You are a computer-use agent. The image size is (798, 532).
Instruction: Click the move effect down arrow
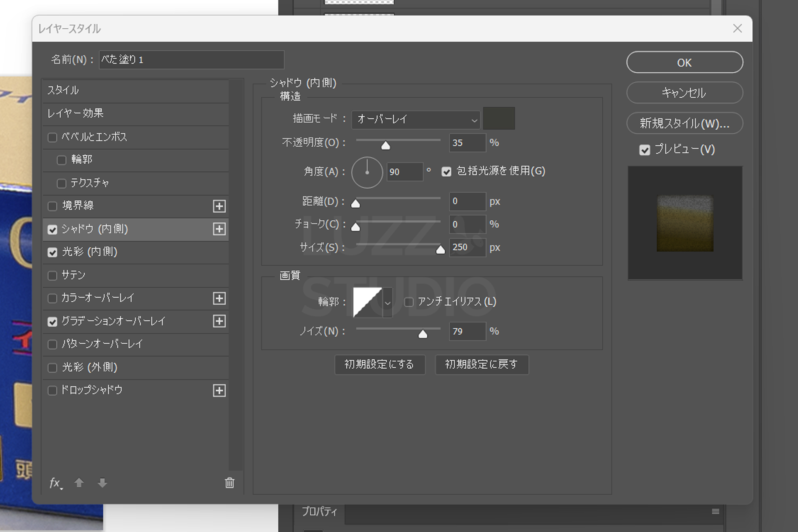tap(102, 483)
